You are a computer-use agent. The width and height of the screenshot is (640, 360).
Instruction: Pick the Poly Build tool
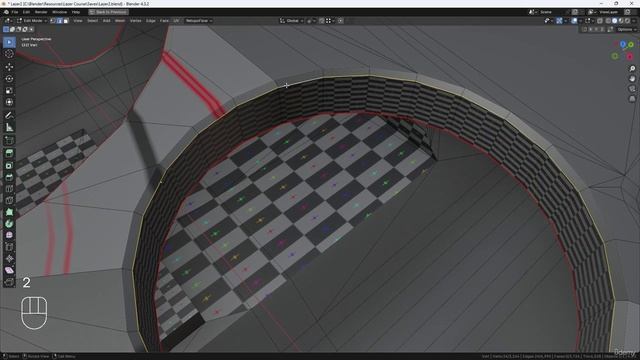pyautogui.click(x=9, y=212)
